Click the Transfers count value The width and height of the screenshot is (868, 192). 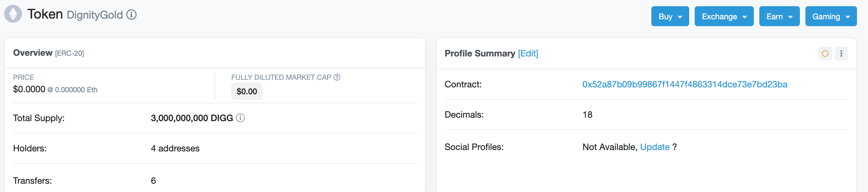tap(153, 181)
